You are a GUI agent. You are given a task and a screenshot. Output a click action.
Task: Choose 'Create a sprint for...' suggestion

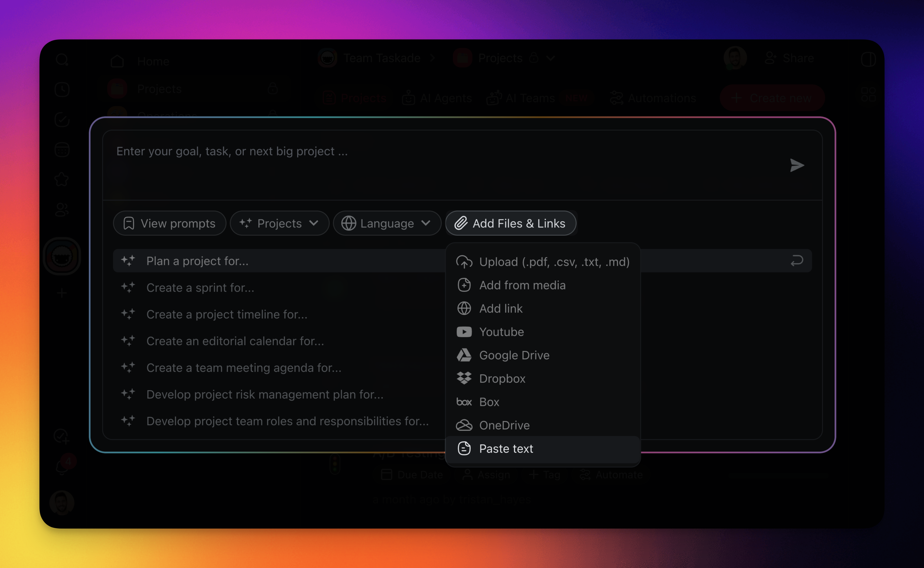click(200, 287)
